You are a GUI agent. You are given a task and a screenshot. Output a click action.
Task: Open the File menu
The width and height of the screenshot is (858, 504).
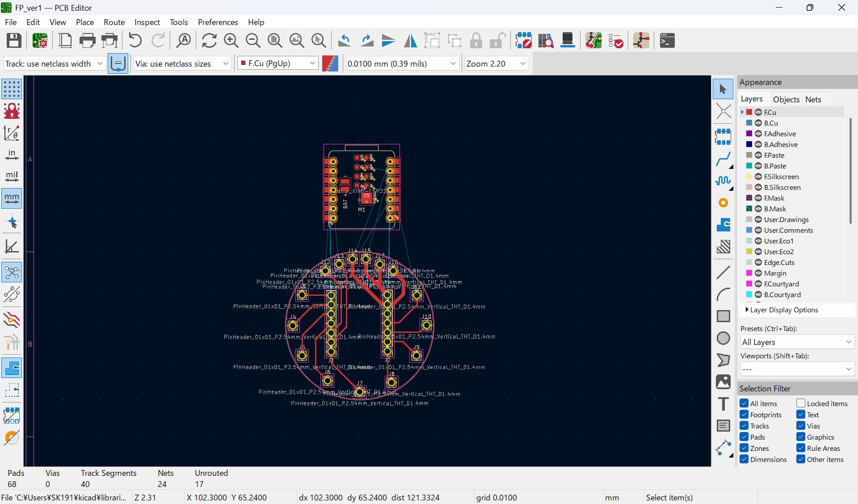[x=11, y=22]
